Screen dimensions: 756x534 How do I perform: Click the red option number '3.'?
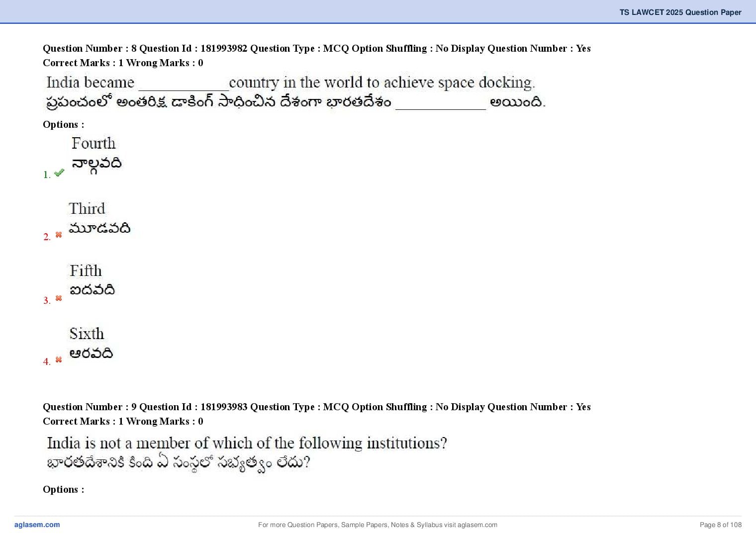[x=47, y=300]
